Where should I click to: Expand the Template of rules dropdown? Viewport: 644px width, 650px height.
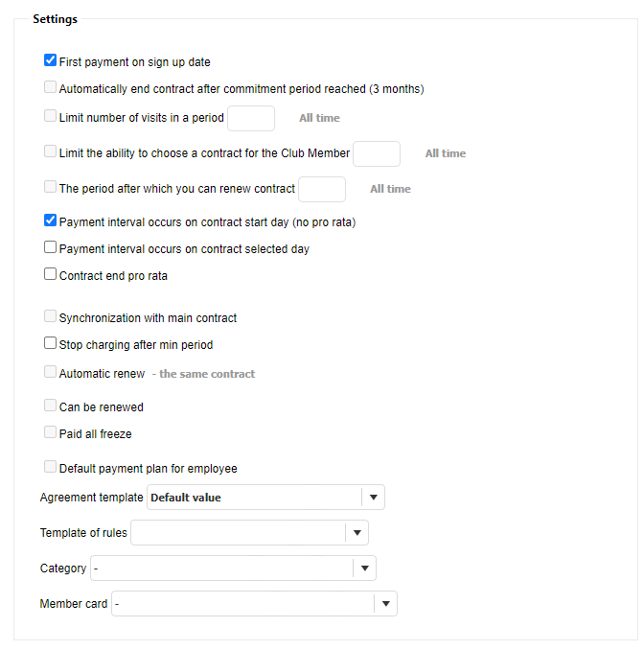point(356,533)
